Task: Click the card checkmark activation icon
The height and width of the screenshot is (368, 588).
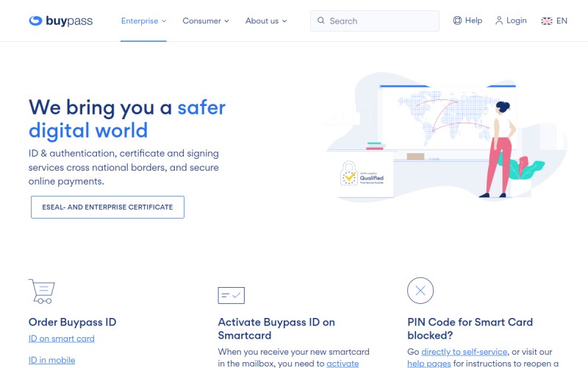Action: coord(231,295)
